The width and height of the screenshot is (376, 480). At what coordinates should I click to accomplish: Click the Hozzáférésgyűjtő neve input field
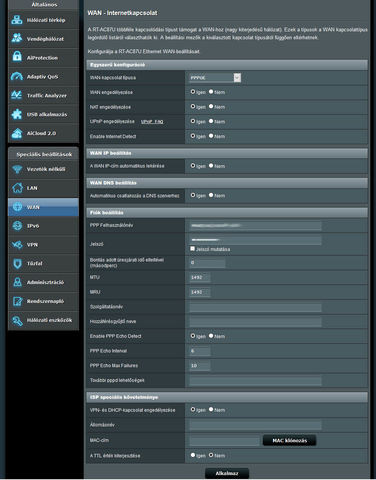tap(255, 322)
